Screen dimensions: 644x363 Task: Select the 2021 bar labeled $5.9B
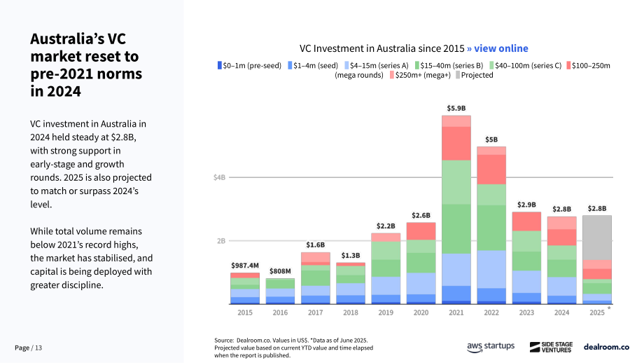coord(456,210)
